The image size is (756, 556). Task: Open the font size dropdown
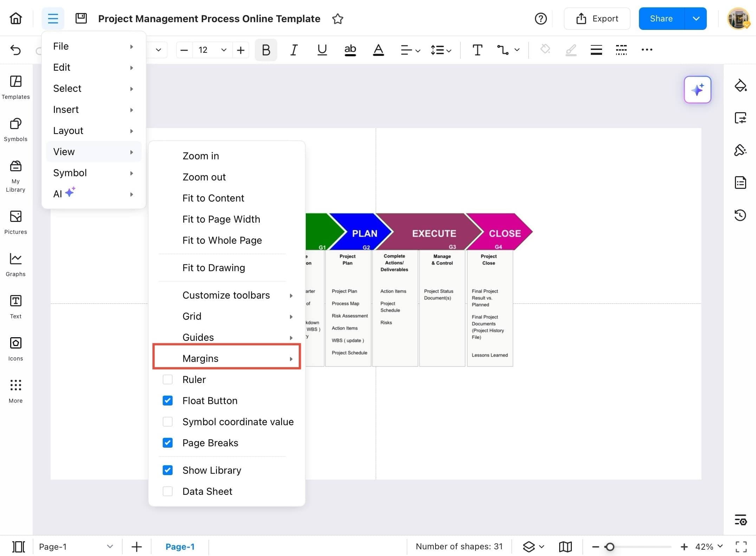(x=224, y=50)
